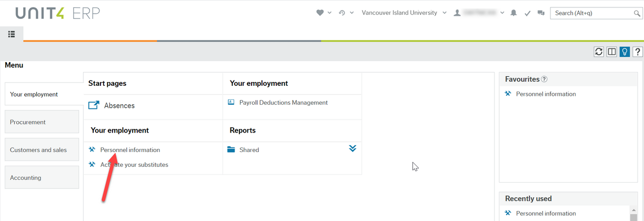
Task: Open Personnel information in Favourites
Action: pyautogui.click(x=546, y=94)
